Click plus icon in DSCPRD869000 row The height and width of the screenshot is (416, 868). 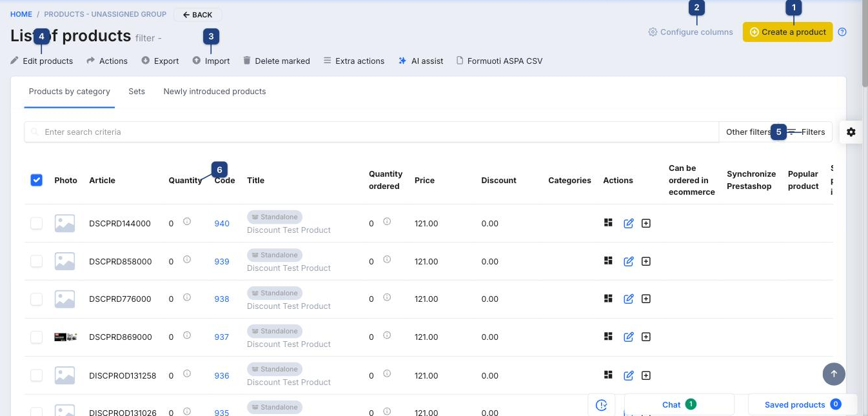coord(646,337)
